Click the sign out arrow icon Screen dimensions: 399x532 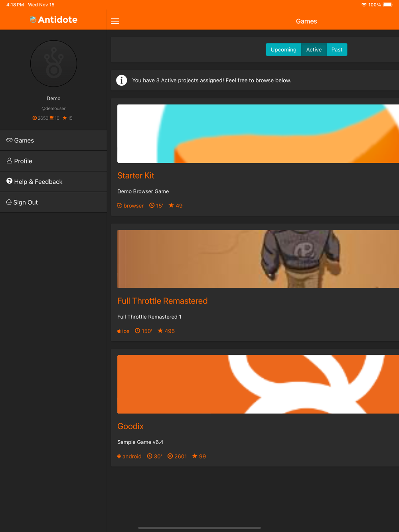pos(9,202)
